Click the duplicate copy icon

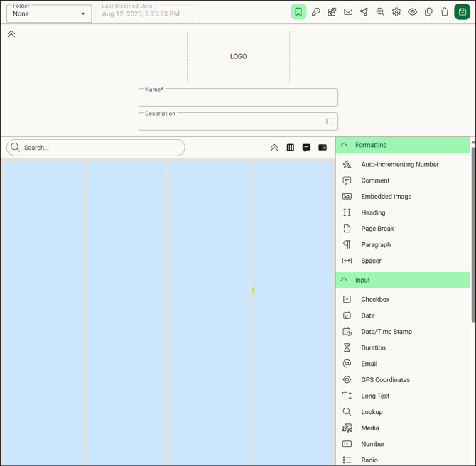point(428,12)
